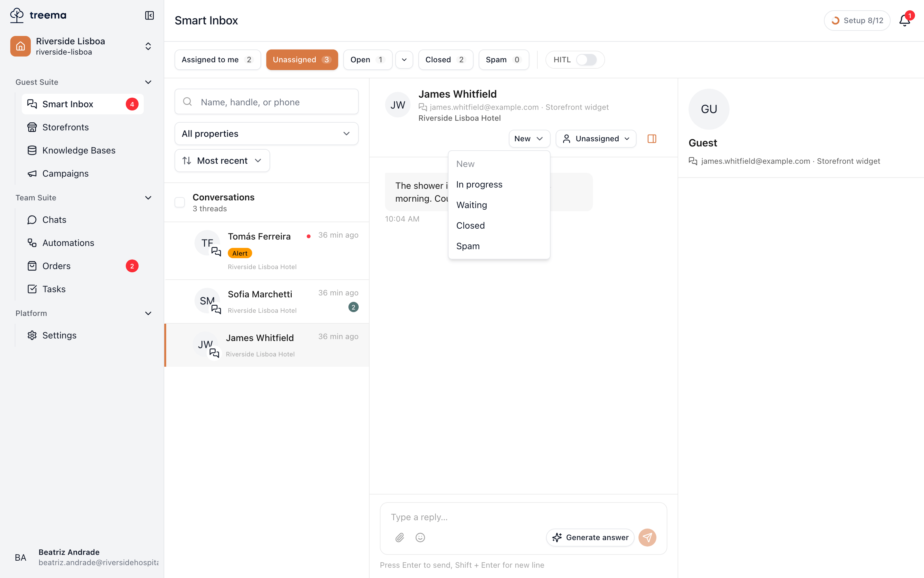Image resolution: width=924 pixels, height=578 pixels.
Task: Switch property via Riverside Lisboa selector
Action: coord(82,46)
